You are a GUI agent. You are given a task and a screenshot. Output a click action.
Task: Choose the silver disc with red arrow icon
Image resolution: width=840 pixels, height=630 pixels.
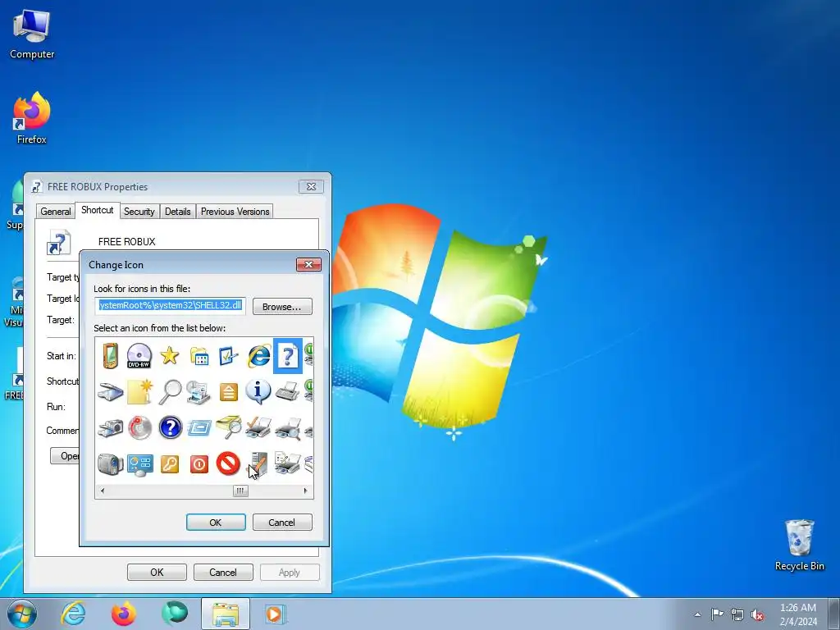[139, 428]
